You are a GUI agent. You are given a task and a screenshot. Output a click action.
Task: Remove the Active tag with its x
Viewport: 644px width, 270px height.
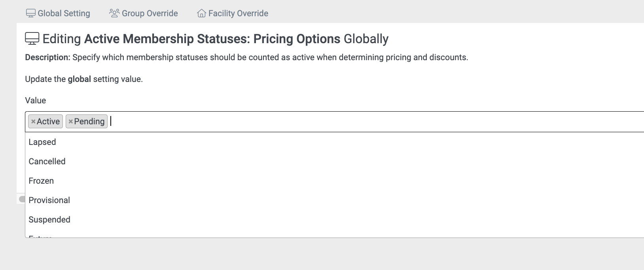[33, 122]
